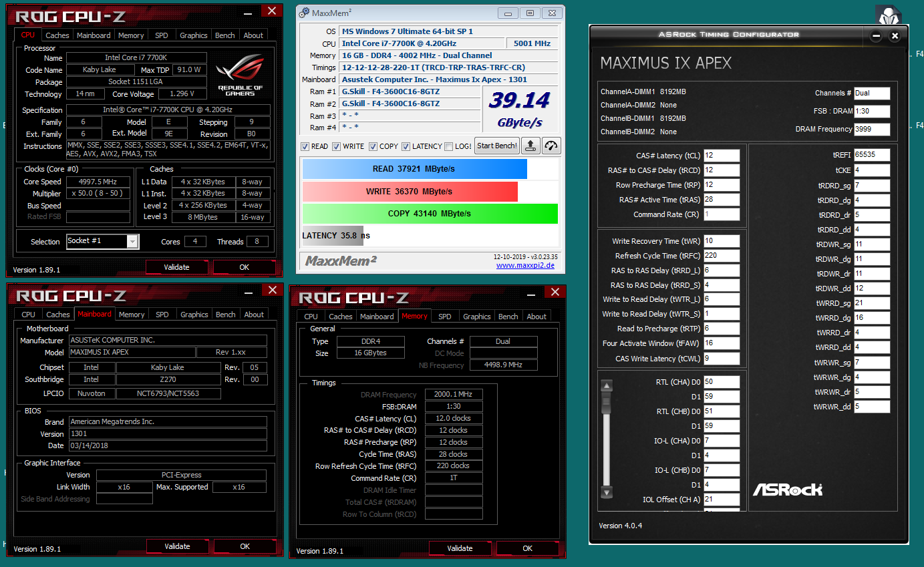Click the green COPY 43140 MByte/s bar
The width and height of the screenshot is (924, 567).
point(430,214)
